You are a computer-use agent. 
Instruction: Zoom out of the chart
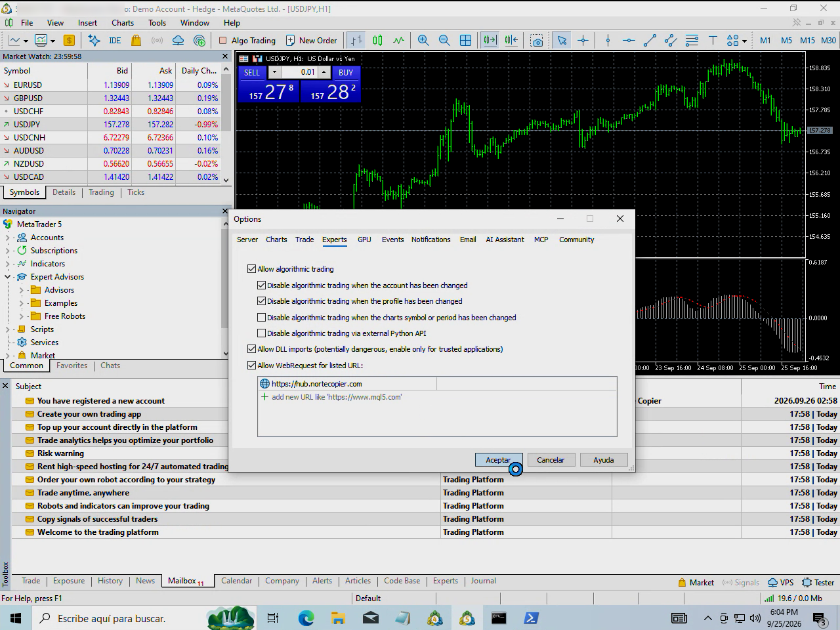click(x=444, y=40)
